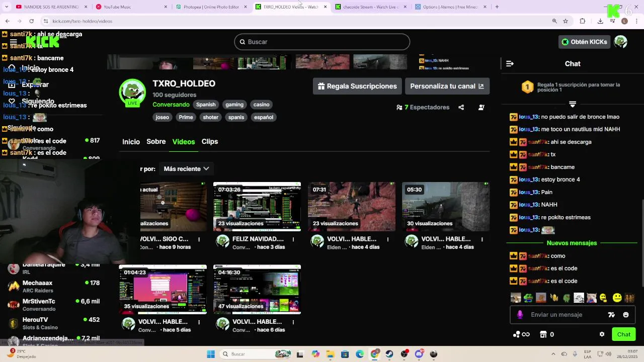Click the purple microphone icon in message box

point(520,315)
